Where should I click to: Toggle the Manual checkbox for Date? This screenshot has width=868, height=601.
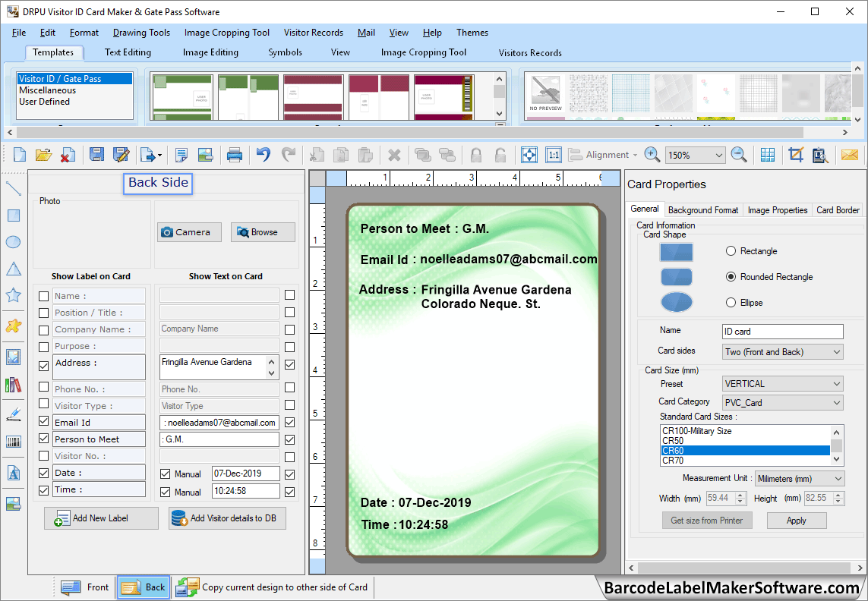pos(165,474)
